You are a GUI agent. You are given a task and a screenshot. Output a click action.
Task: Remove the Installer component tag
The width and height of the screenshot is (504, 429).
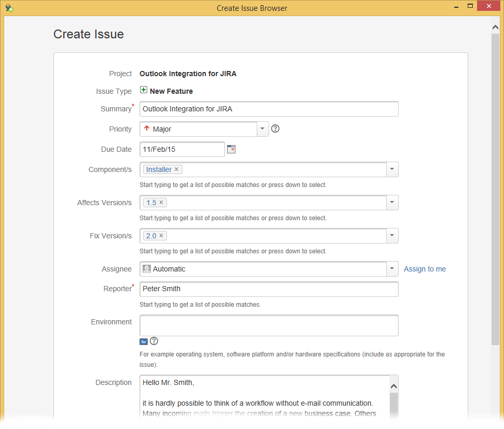[x=177, y=169]
